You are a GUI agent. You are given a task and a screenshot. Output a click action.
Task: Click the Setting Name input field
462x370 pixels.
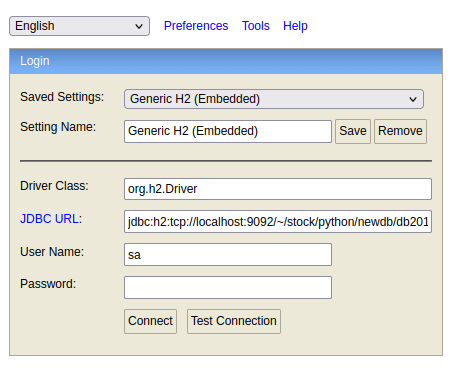[228, 131]
